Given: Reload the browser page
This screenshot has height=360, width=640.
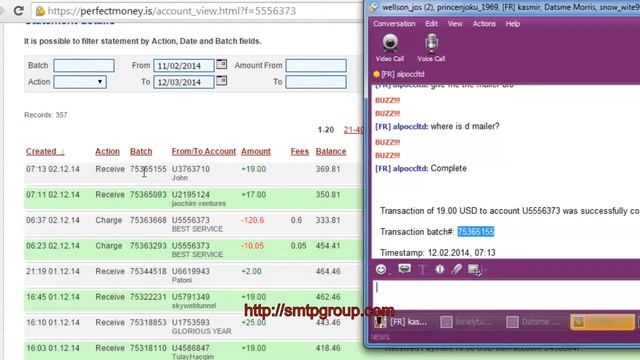Looking at the screenshot, I should (x=18, y=11).
